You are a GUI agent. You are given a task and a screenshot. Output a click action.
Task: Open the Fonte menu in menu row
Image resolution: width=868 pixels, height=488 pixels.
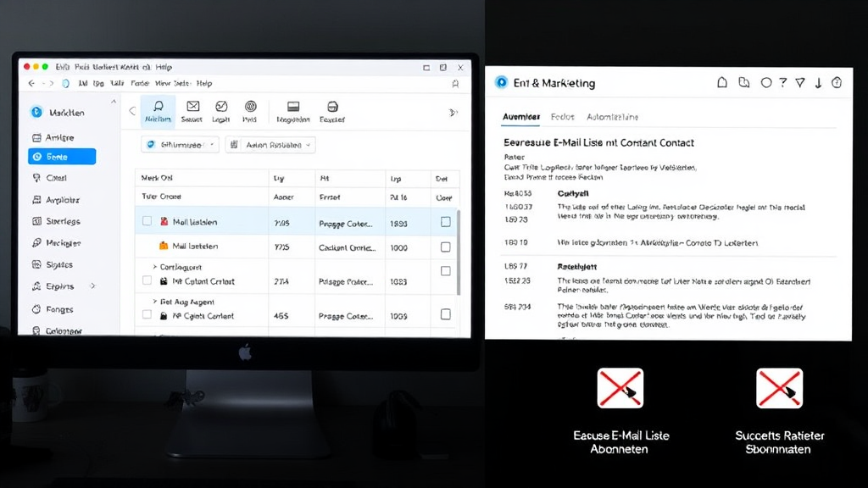pos(140,83)
